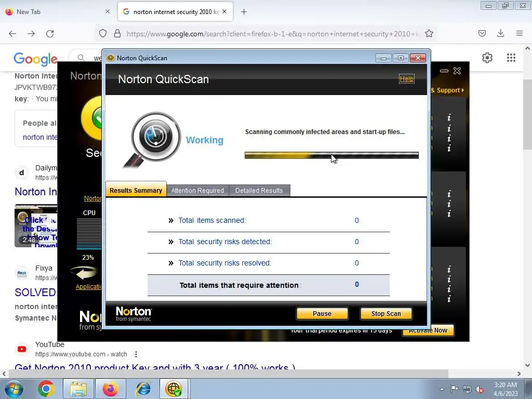The image size is (532, 399).
Task: Click the muted volume tray icon
Action: pos(480,389)
